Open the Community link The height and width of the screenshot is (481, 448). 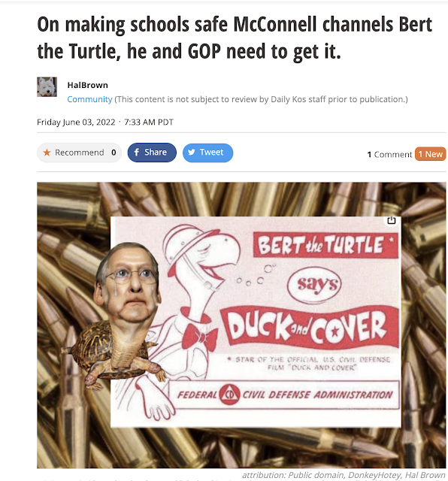89,99
